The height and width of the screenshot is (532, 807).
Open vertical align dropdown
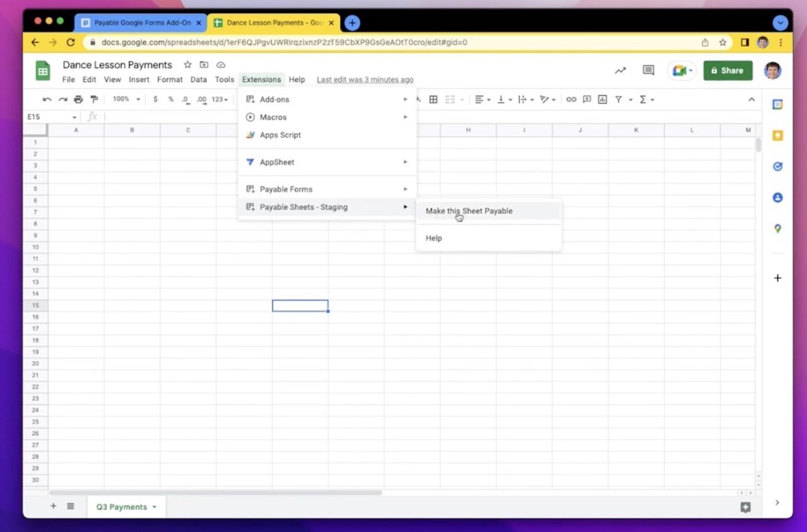[504, 99]
